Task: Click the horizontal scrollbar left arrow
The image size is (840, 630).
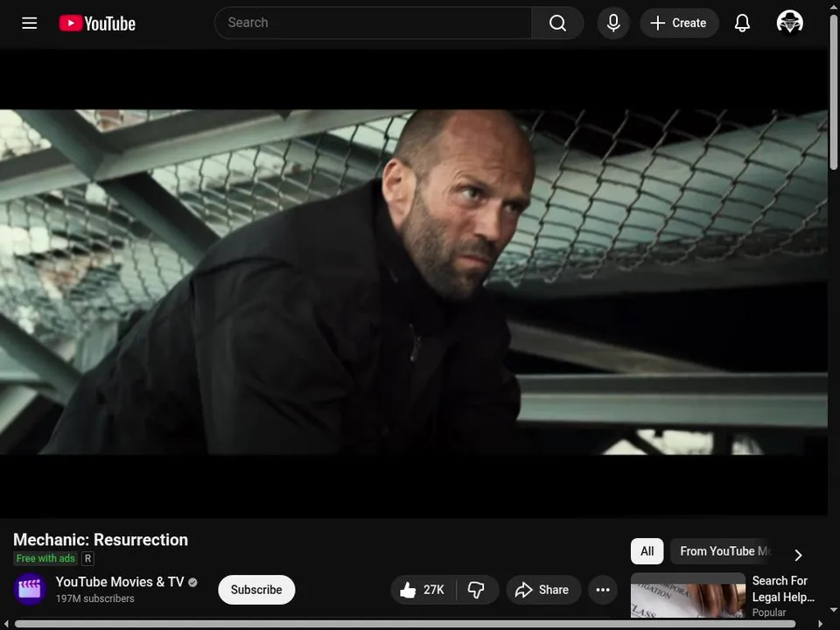Action: tap(6, 624)
